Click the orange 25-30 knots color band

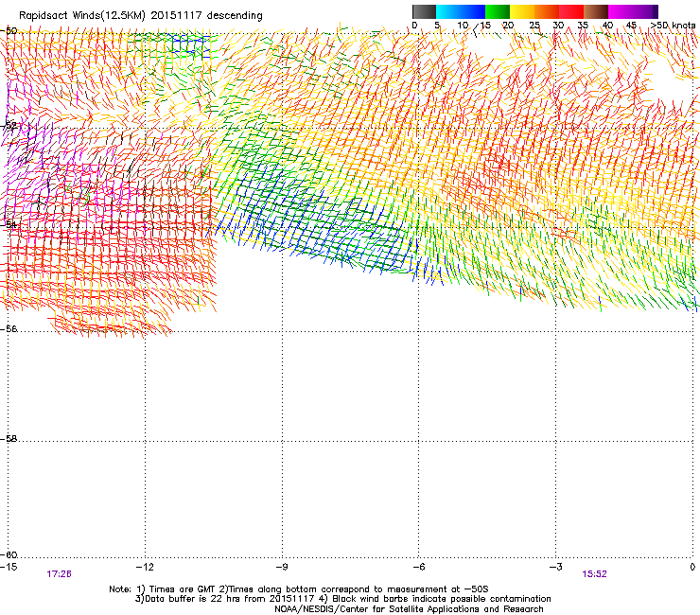click(547, 11)
